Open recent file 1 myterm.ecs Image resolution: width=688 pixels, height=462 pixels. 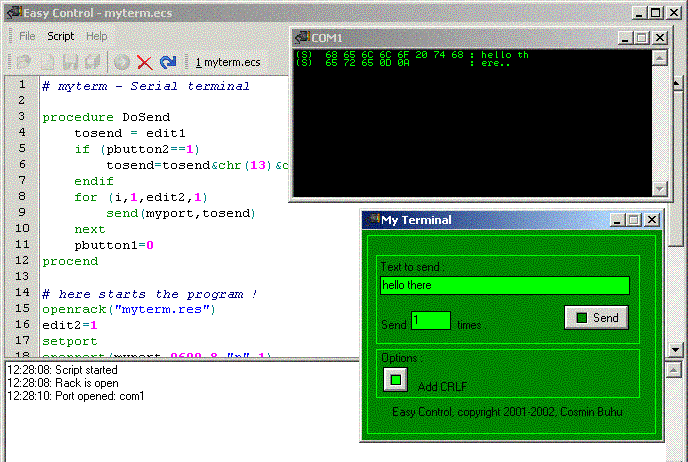tap(228, 62)
